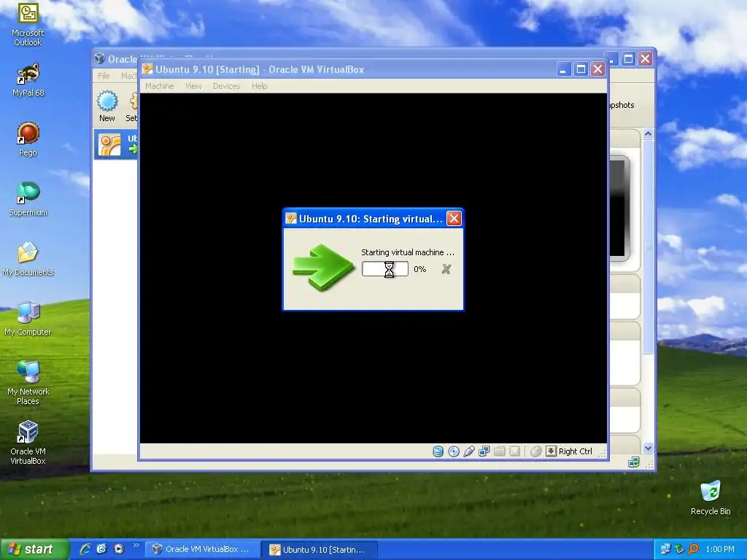Open Microsoft Outlook desktop icon
This screenshot has width=747, height=560.
(x=28, y=25)
